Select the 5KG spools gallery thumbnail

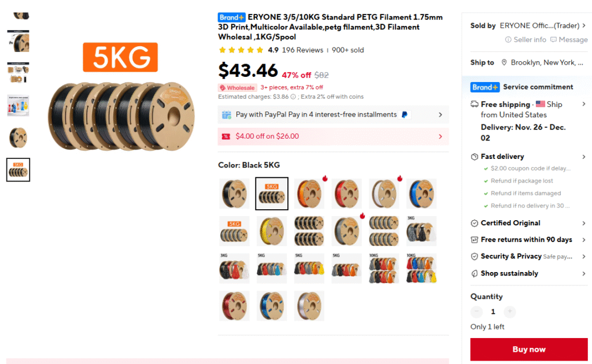pyautogui.click(x=18, y=170)
